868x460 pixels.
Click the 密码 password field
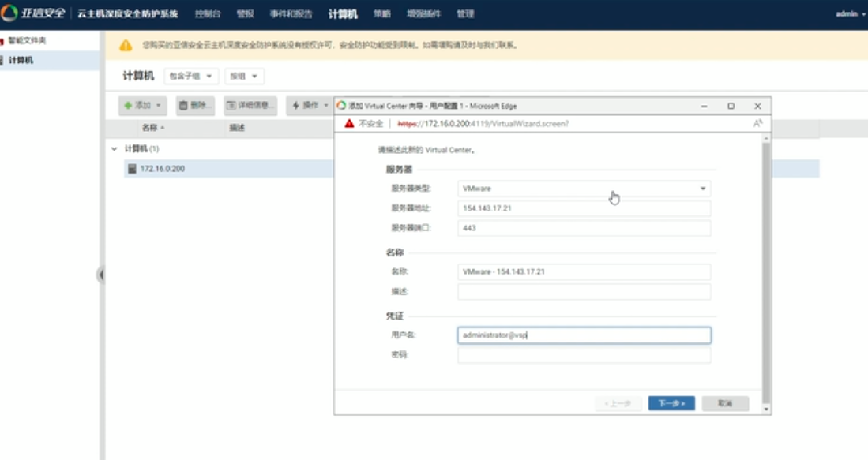point(584,355)
